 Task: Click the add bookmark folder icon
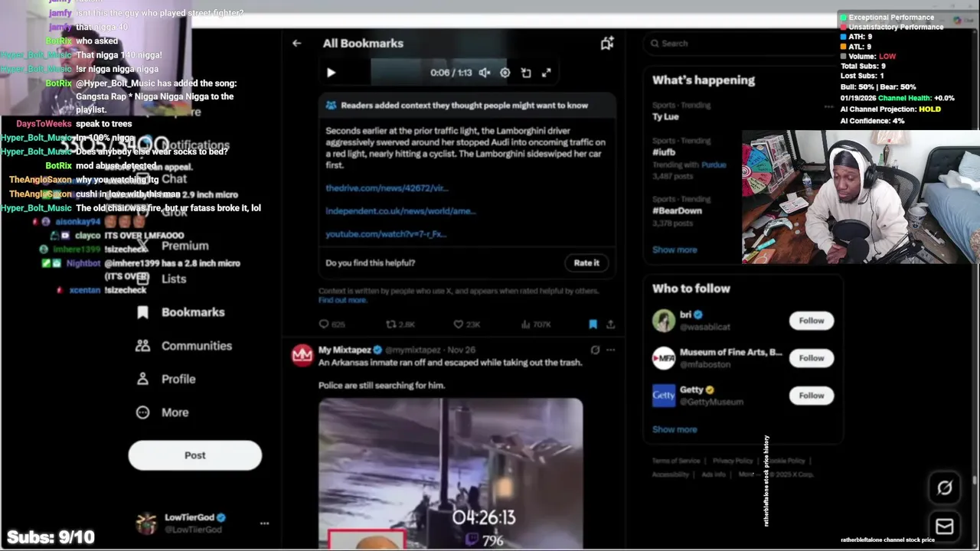[607, 44]
